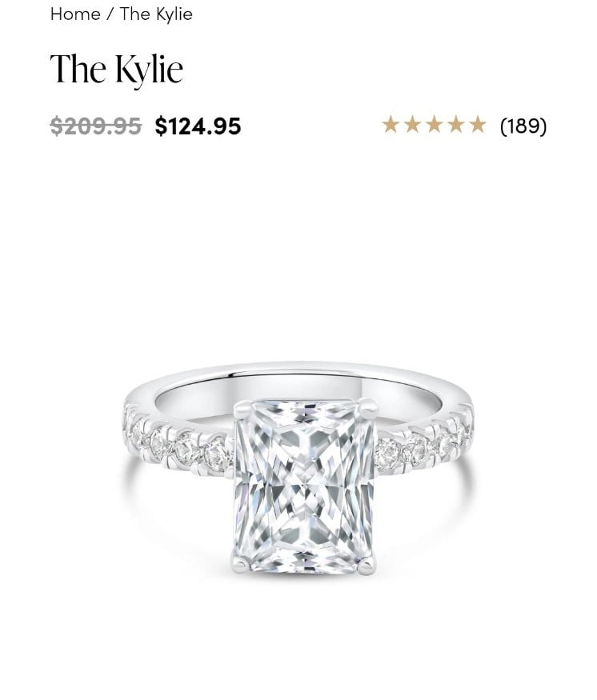Click the left pavé stones on band
This screenshot has width=597, height=700.
[x=178, y=442]
